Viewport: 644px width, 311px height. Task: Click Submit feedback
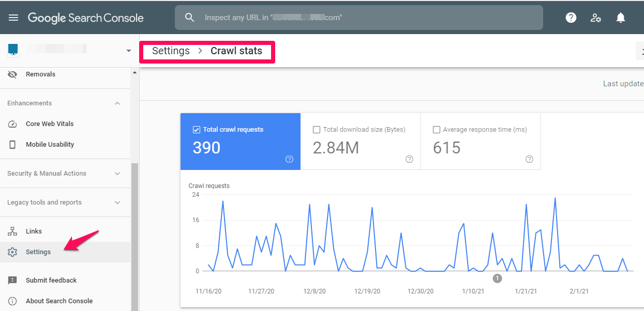click(x=51, y=281)
